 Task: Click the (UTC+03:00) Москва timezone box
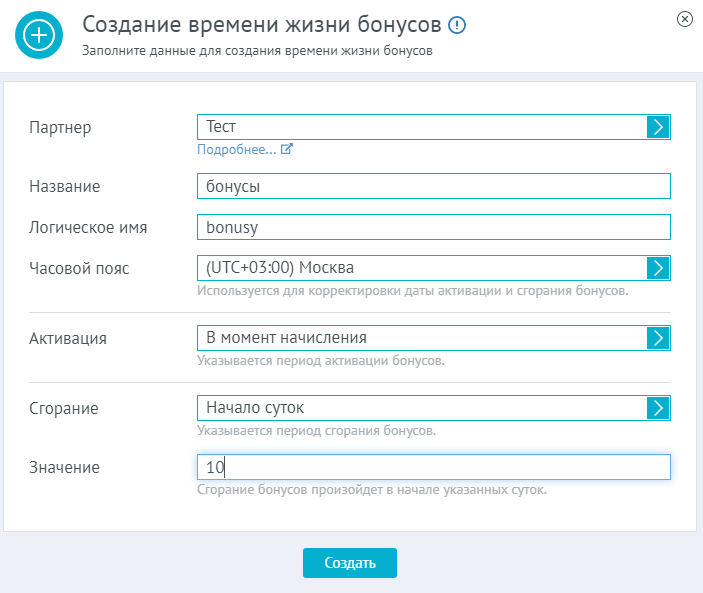(422, 268)
